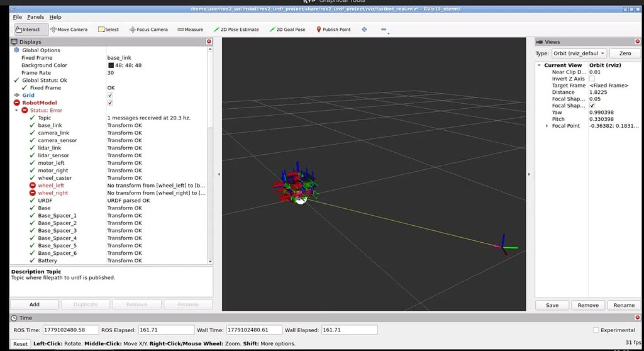The image size is (644, 351).
Task: Click the wheel_left error icon
Action: click(33, 186)
